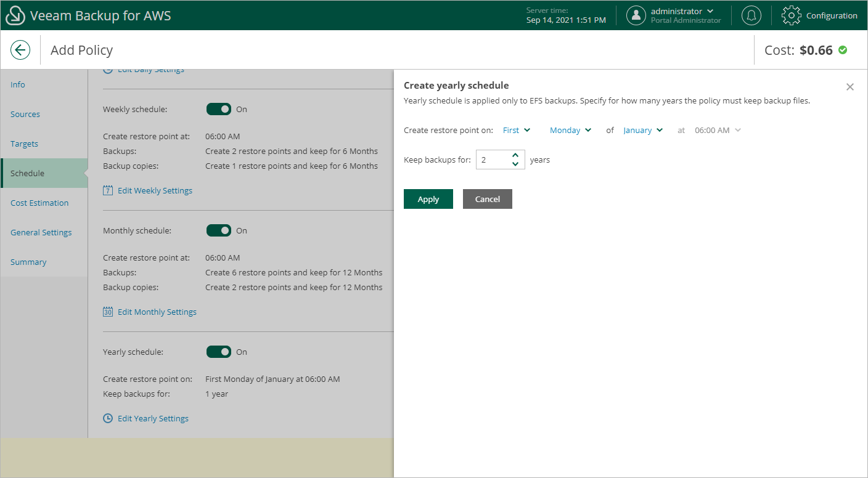The image size is (868, 478).
Task: Click the Apply button
Action: [x=428, y=199]
